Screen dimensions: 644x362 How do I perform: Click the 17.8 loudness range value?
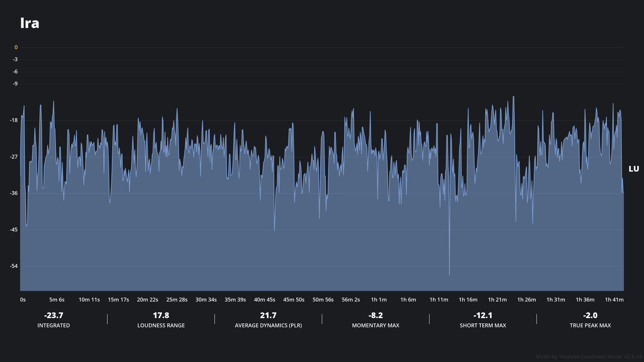(x=161, y=315)
